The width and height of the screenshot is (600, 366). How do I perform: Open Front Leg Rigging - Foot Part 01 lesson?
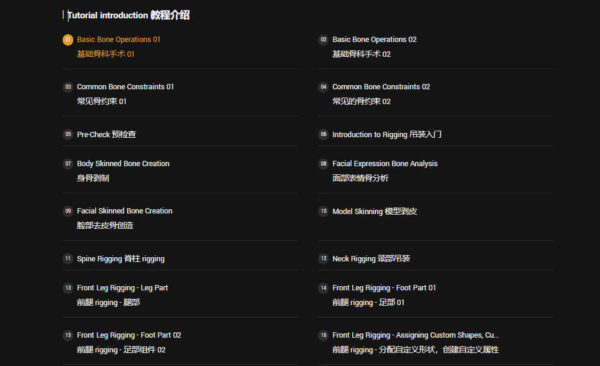384,288
